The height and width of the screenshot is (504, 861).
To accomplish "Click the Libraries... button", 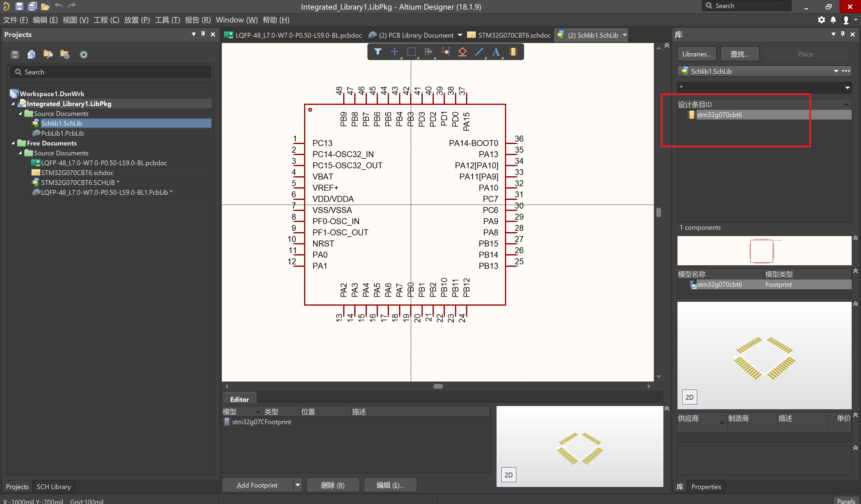I will [x=697, y=54].
